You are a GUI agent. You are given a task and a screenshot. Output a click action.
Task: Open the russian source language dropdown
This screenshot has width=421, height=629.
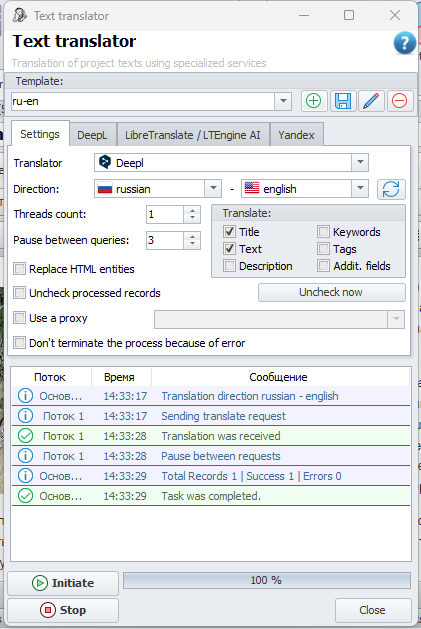[213, 189]
